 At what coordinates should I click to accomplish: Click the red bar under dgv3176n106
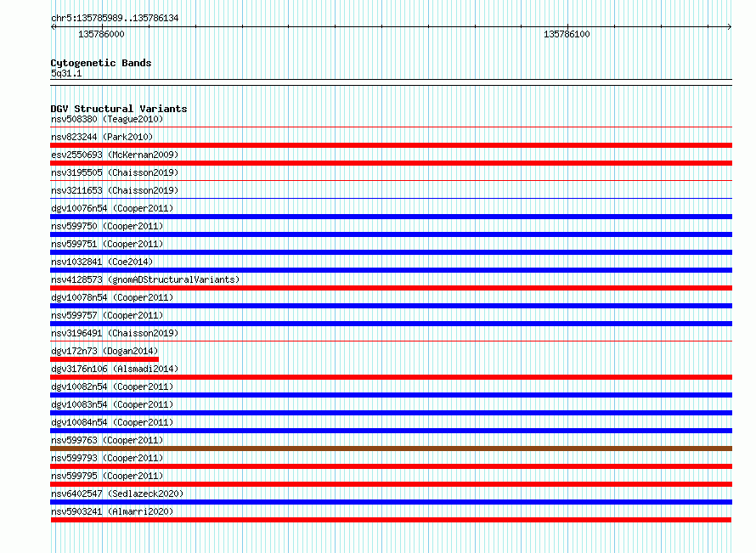coord(391,377)
